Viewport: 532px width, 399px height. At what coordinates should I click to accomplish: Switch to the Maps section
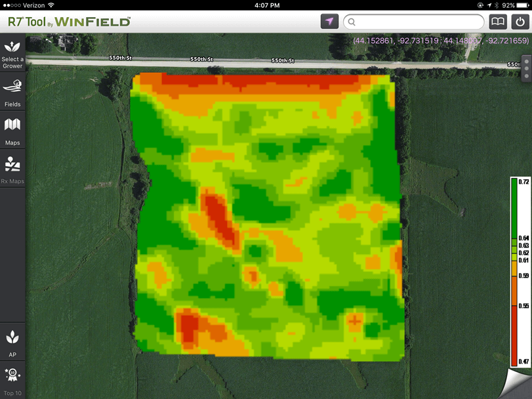(x=12, y=131)
